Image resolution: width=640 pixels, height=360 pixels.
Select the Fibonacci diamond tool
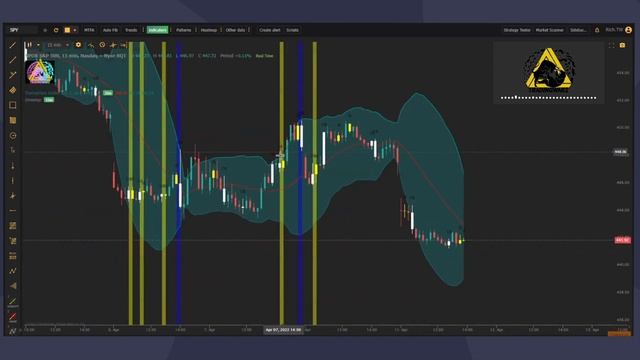coord(13,90)
